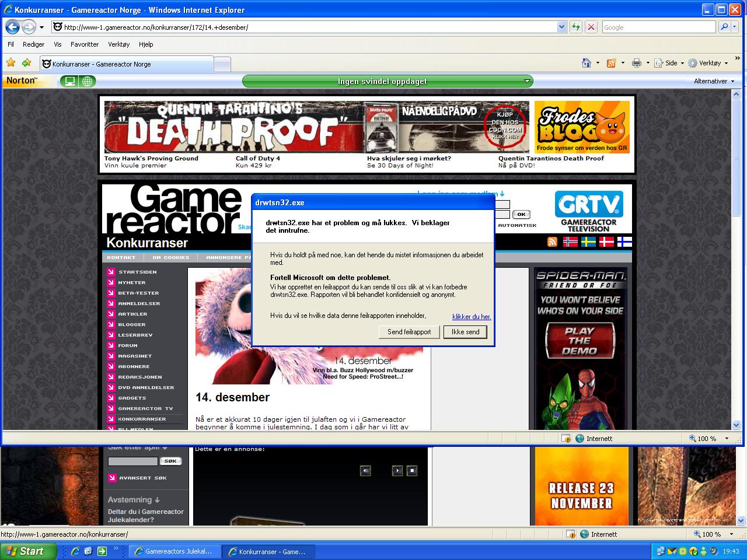Click the Google search magnifier icon

tap(724, 27)
